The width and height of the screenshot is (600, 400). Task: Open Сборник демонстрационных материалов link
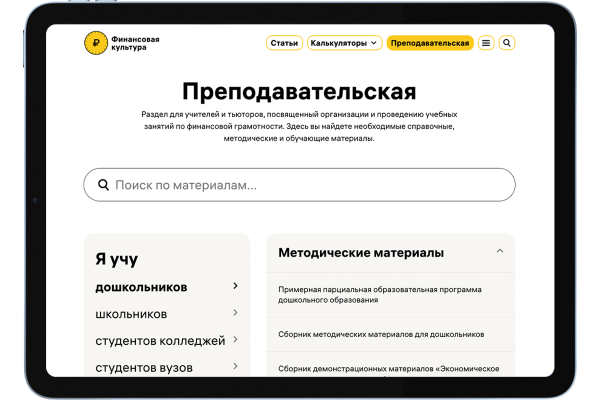[x=388, y=369]
